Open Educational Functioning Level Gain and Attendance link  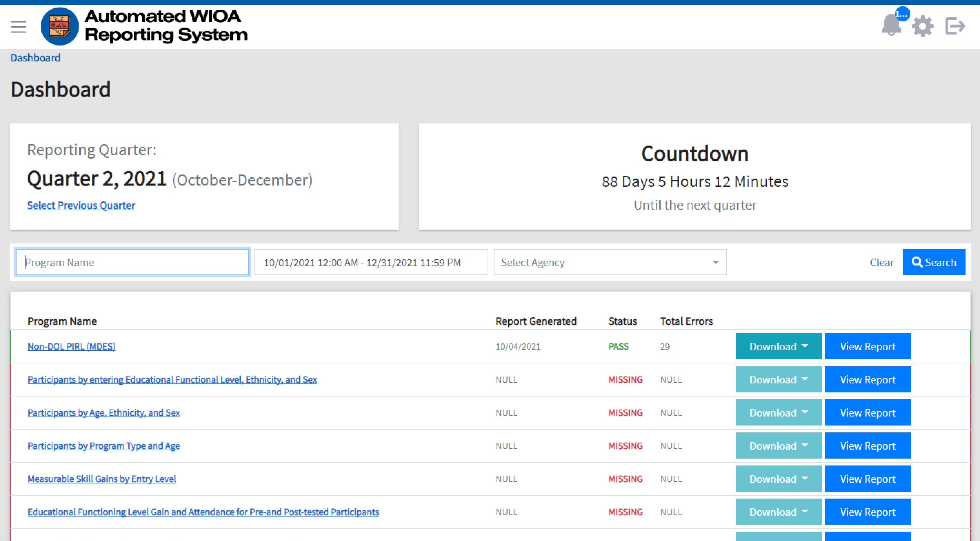[x=203, y=512]
